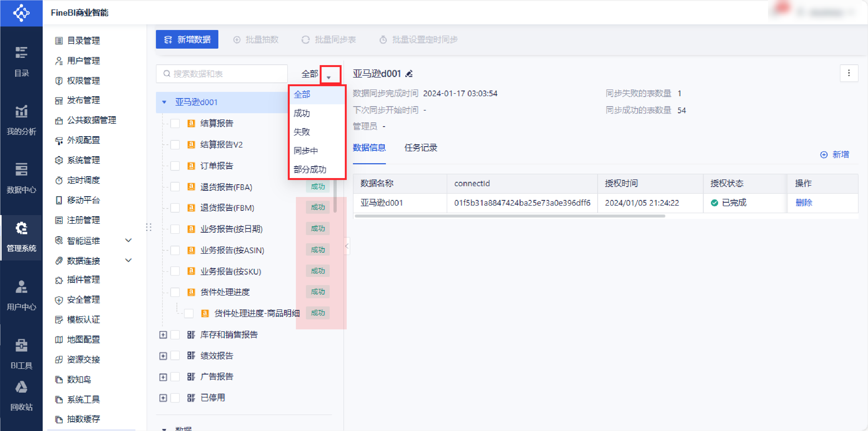Open the 数据中心 sidebar icon
Screen dimensions: 868x431
[x=21, y=169]
